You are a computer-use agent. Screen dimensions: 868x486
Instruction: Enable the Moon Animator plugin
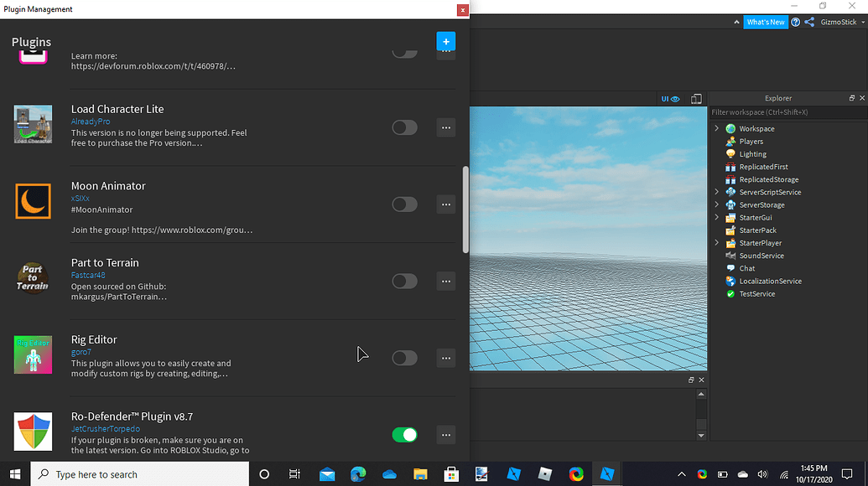(405, 204)
